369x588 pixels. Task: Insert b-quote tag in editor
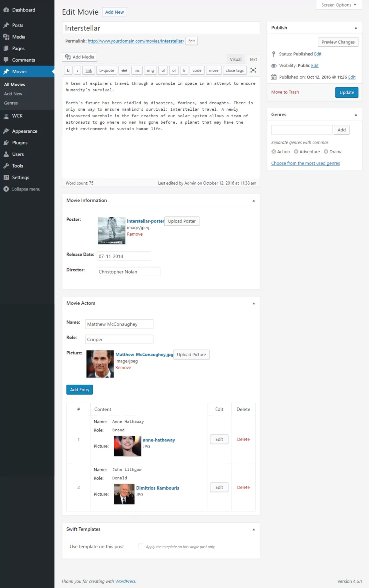(x=107, y=70)
